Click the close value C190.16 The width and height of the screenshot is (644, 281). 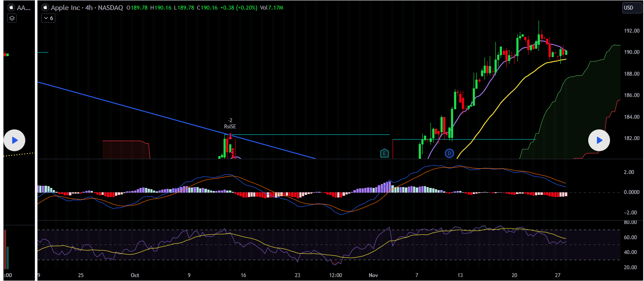click(x=207, y=7)
